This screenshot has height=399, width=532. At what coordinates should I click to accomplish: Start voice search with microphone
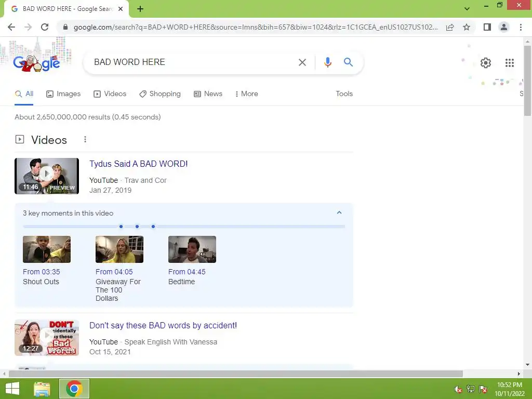coord(327,62)
